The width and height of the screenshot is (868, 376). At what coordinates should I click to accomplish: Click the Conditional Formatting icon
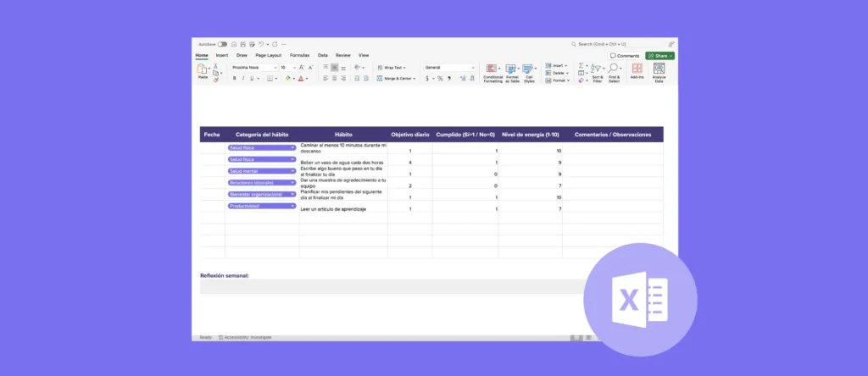[x=492, y=69]
